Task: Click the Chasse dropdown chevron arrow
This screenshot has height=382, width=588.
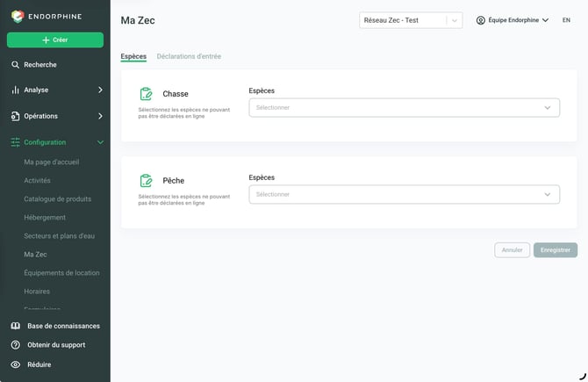Action: pyautogui.click(x=548, y=108)
